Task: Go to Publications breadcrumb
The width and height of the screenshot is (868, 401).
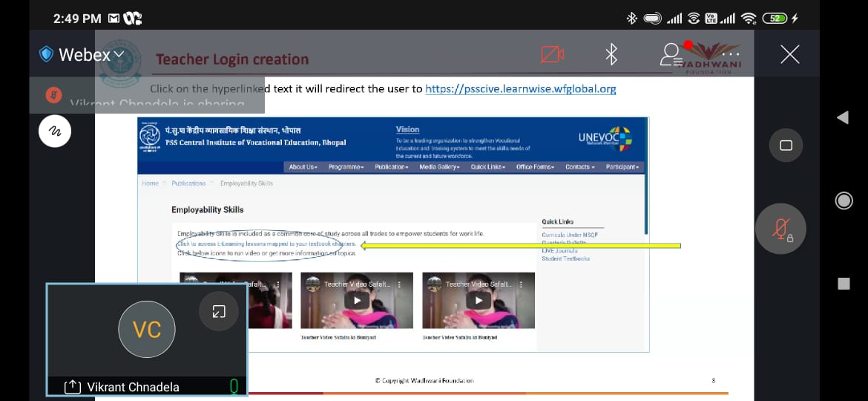Action: click(x=188, y=183)
